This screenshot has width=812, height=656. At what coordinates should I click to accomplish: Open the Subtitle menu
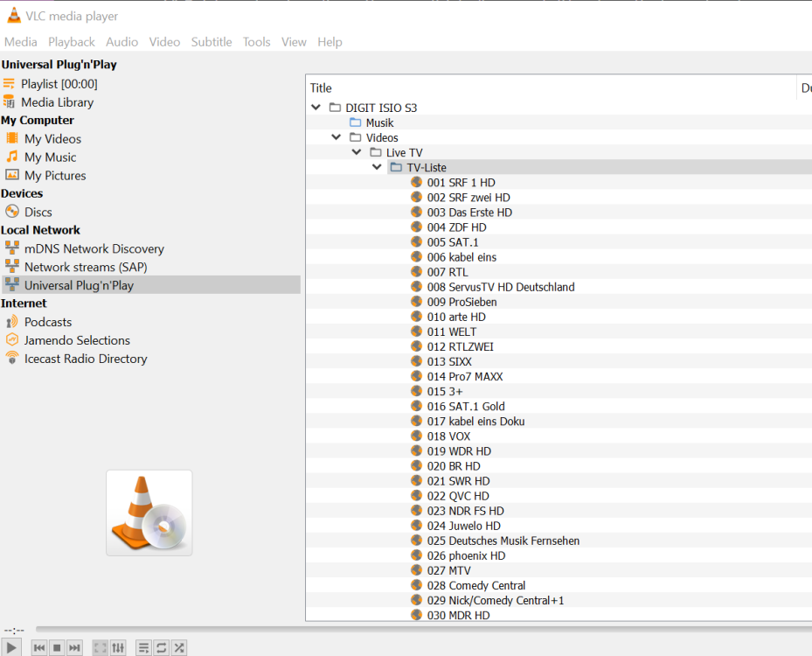coord(212,42)
